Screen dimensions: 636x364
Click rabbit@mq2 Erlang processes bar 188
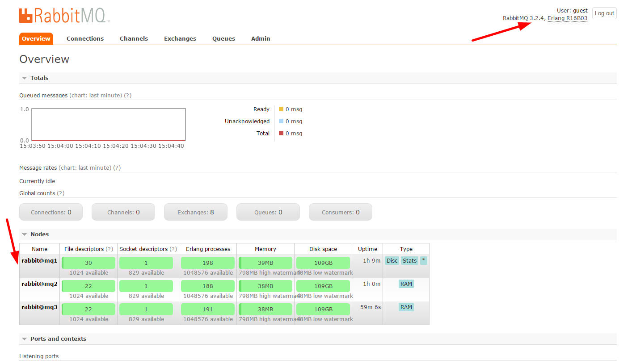[x=208, y=286]
